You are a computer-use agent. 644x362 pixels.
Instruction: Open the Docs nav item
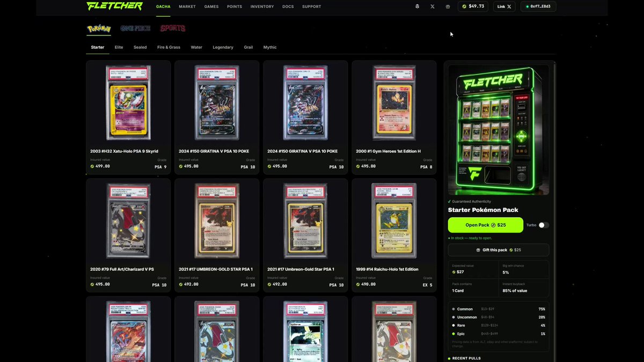[288, 6]
